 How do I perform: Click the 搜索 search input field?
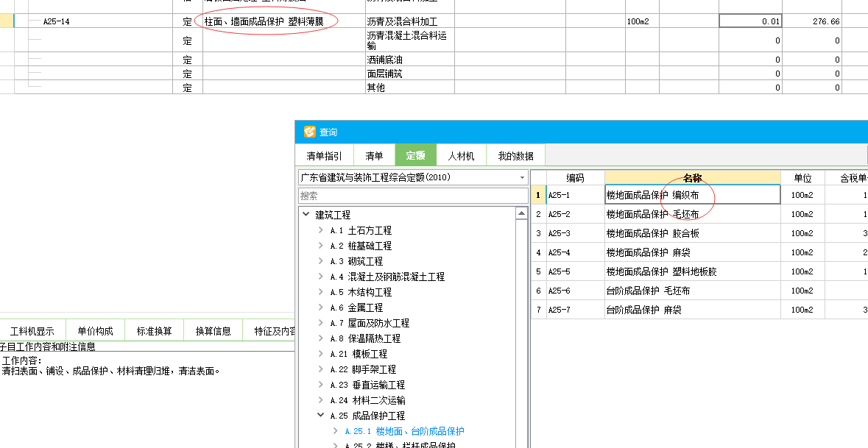click(x=414, y=196)
